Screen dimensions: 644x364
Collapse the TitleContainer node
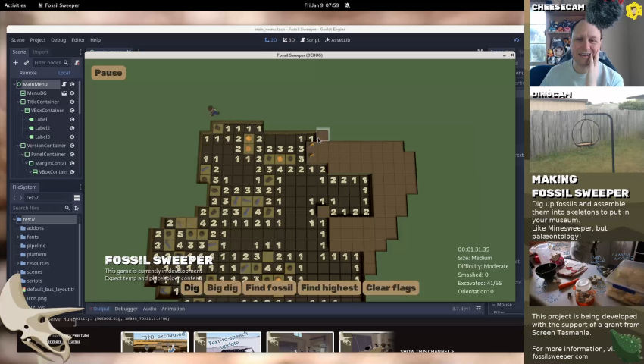tap(18, 102)
